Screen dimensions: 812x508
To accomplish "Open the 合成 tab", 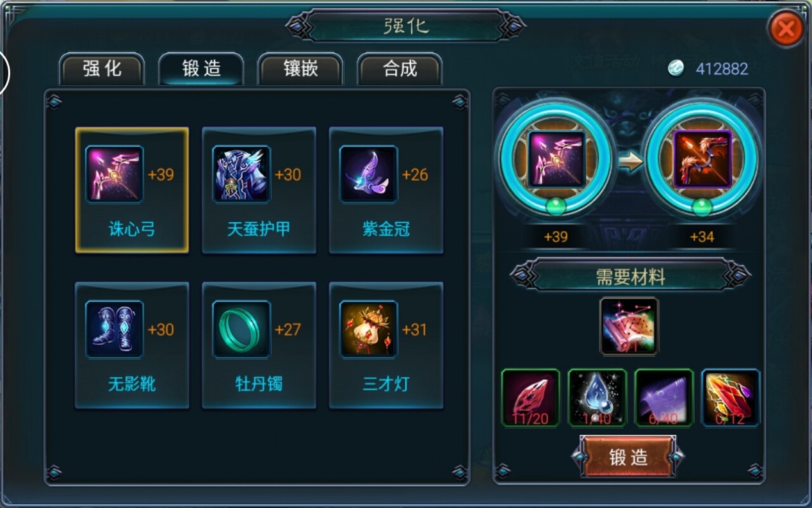I will click(400, 69).
